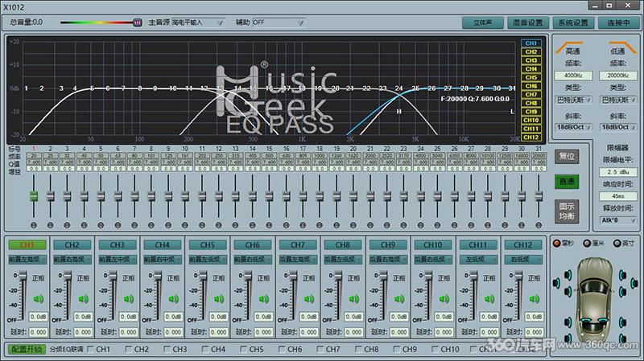Click the round knob under EQ band 16

point(287,225)
